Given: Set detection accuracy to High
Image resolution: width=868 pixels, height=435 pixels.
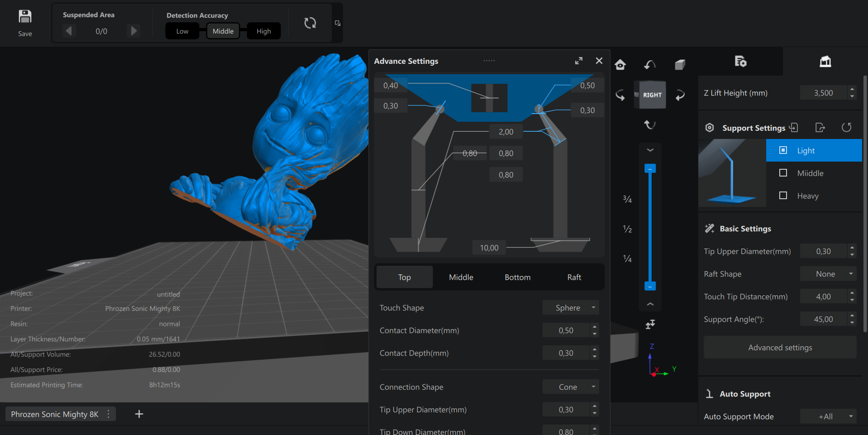Looking at the screenshot, I should tap(264, 31).
